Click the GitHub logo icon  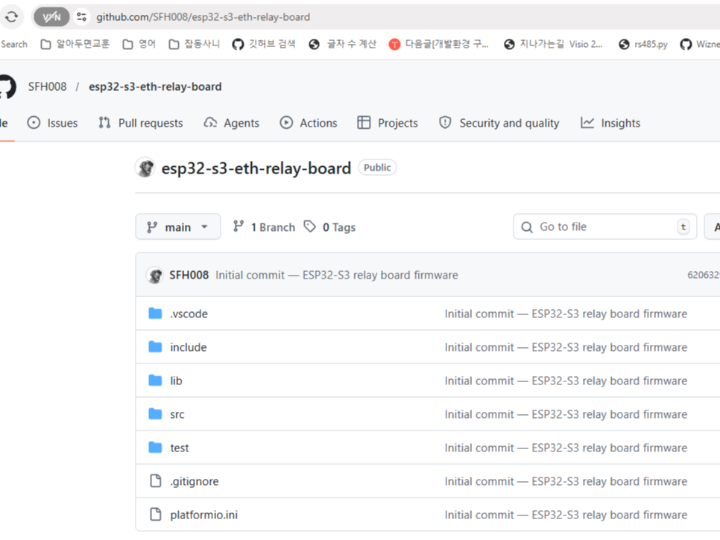[x=6, y=87]
